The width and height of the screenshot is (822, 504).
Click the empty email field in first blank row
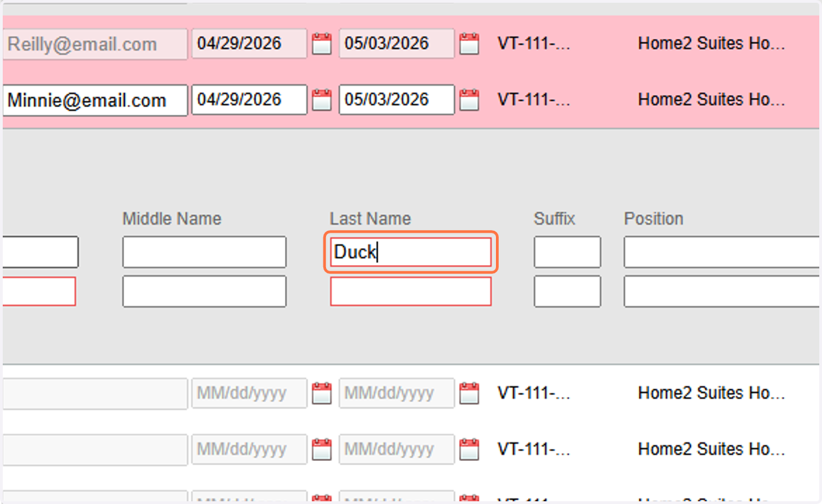pyautogui.click(x=95, y=394)
